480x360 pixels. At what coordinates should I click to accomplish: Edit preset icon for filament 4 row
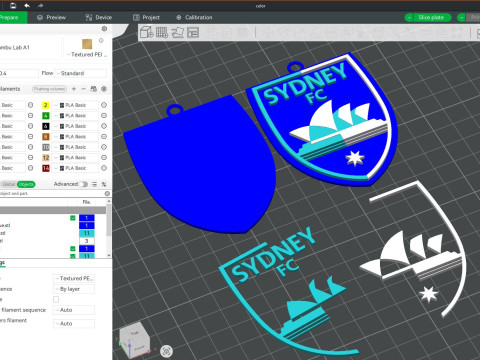[x=104, y=116]
